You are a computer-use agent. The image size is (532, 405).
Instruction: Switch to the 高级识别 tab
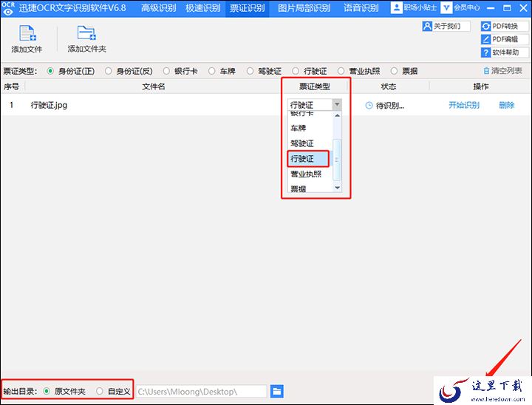tap(158, 8)
